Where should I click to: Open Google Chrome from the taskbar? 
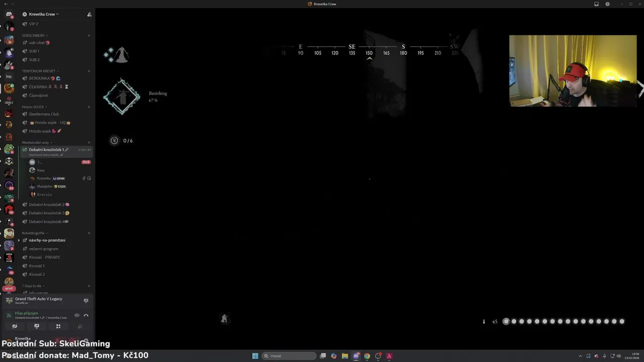point(367,356)
